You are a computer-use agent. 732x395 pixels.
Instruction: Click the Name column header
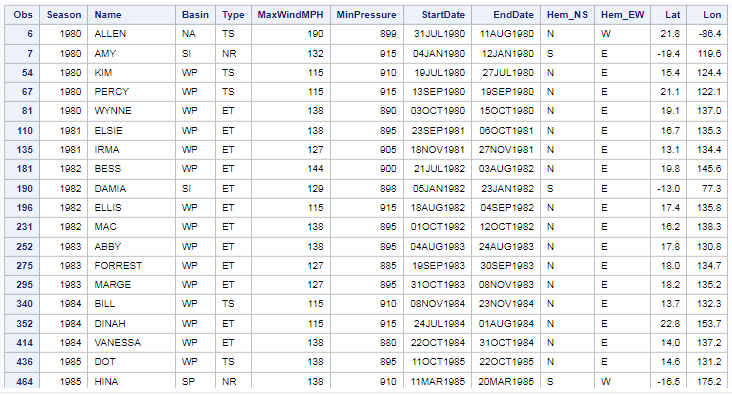click(x=132, y=15)
